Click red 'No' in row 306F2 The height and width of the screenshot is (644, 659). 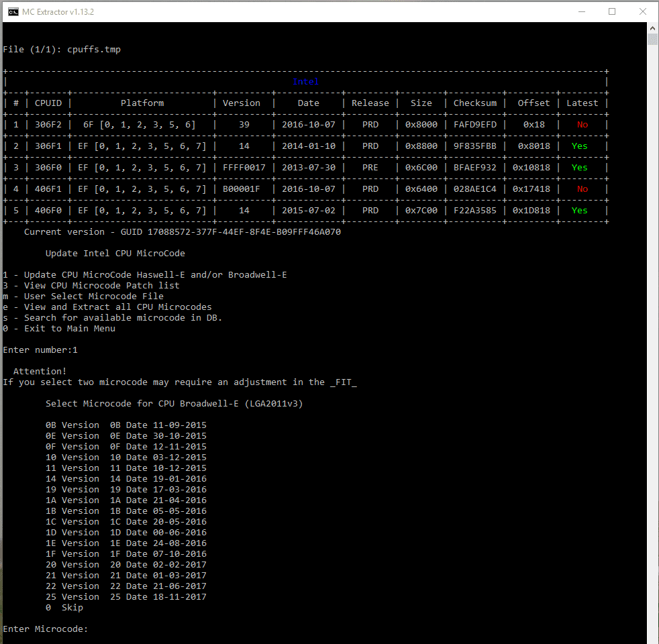pyautogui.click(x=582, y=125)
